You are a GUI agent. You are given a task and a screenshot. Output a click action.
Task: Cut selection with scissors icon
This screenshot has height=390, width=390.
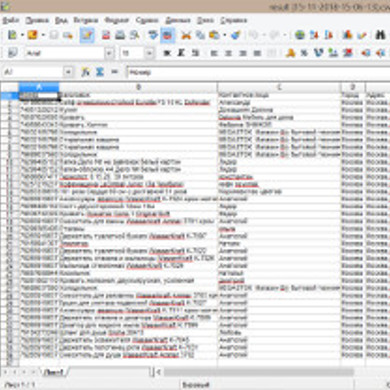(186, 35)
